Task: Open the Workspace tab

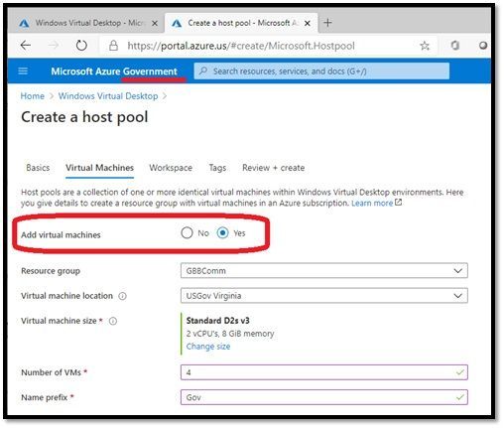Action: click(x=171, y=168)
